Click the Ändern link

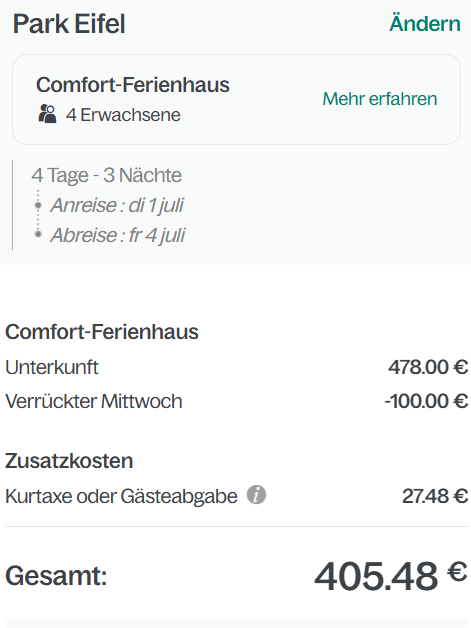click(x=425, y=23)
